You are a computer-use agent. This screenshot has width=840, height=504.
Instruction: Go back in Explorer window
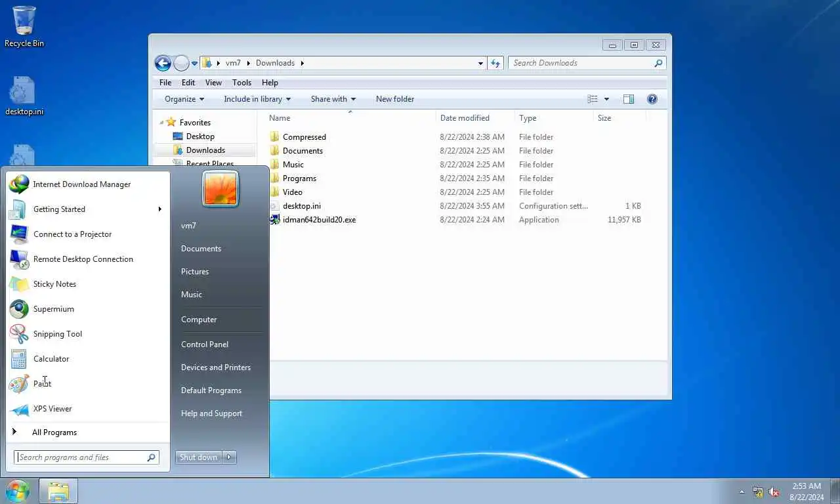coord(163,63)
